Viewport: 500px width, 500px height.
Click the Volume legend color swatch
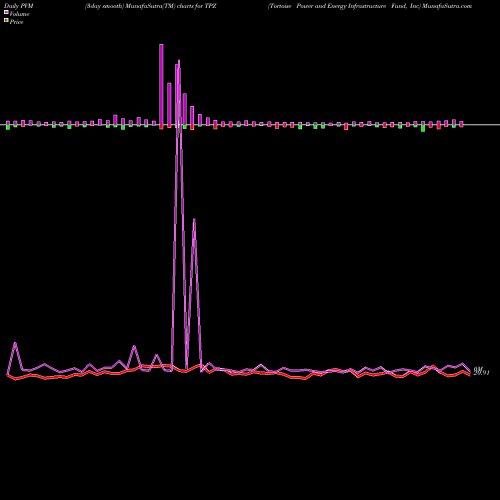[6, 12]
